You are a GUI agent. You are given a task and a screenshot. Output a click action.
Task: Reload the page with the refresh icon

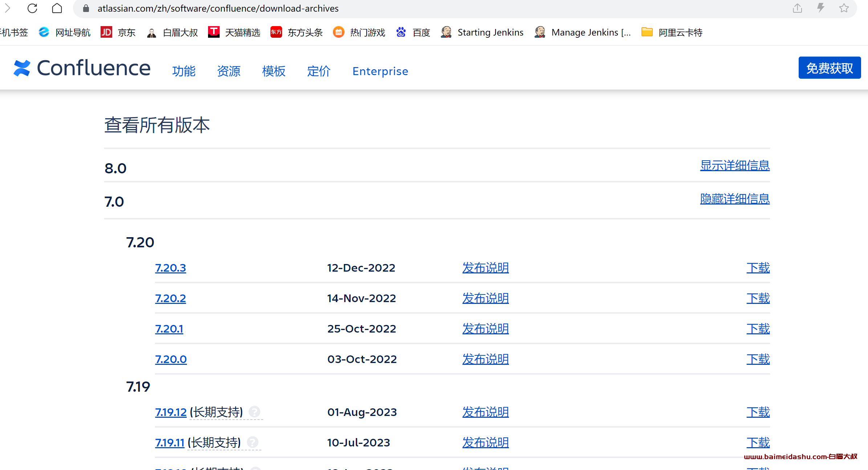tap(32, 8)
